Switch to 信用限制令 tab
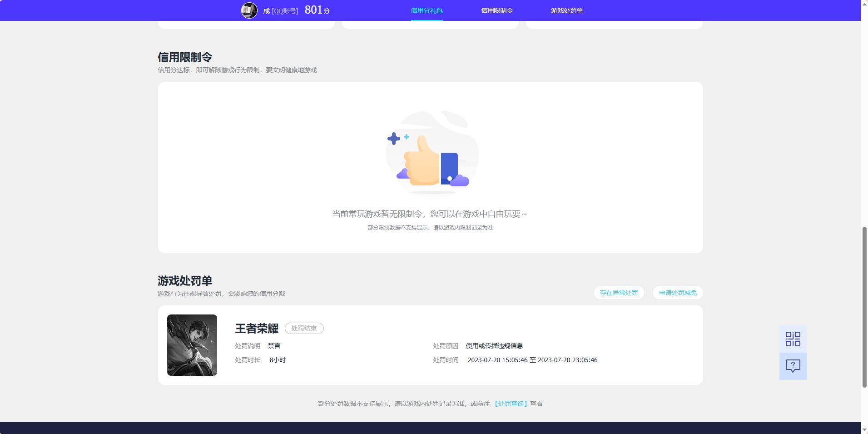This screenshot has height=434, width=868. [497, 10]
